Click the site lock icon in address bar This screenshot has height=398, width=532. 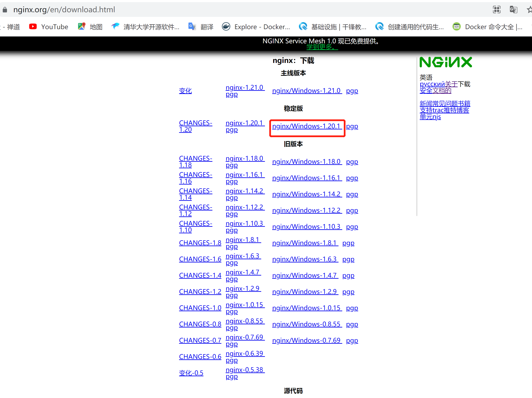[x=5, y=10]
